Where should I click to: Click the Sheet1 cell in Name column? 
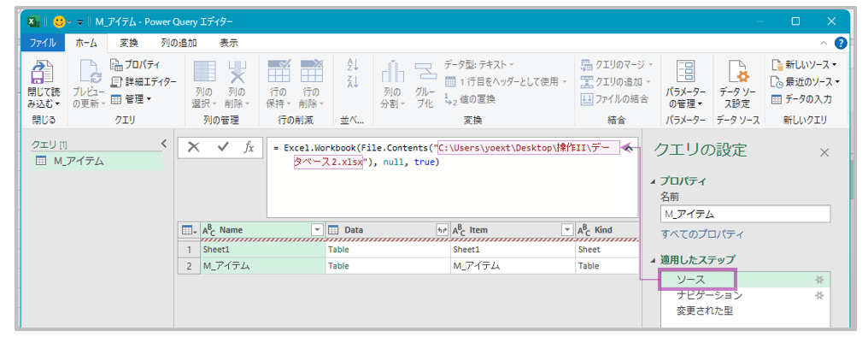(263, 250)
